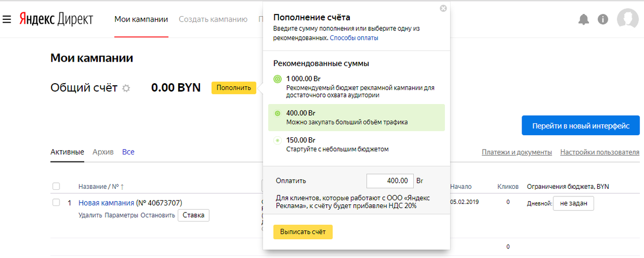Image resolution: width=644 pixels, height=258 pixels.
Task: Click Удалить under Новая кампания
Action: tap(91, 215)
